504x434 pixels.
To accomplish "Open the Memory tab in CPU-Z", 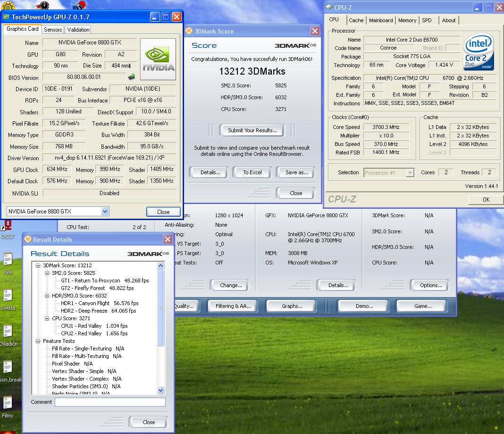I will 407,20.
